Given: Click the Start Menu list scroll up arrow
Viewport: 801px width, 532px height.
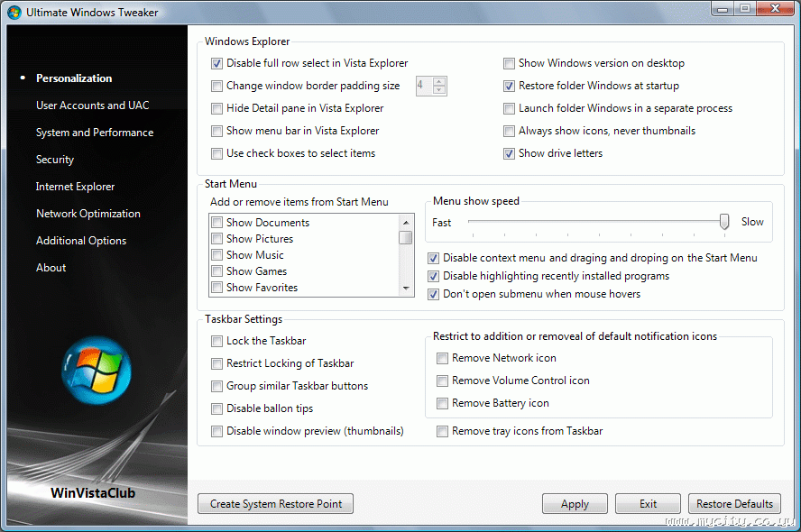Looking at the screenshot, I should [406, 222].
